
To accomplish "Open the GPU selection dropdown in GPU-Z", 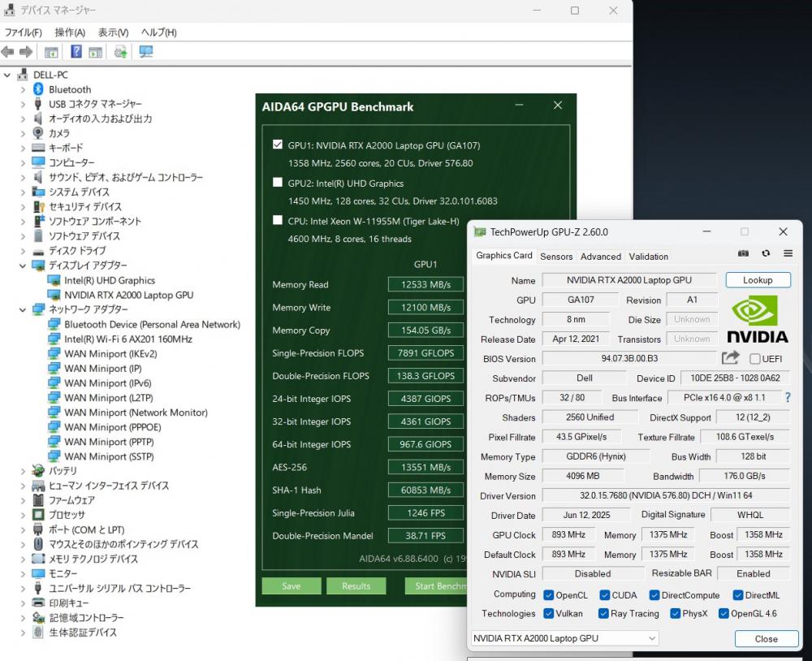I will click(x=564, y=638).
